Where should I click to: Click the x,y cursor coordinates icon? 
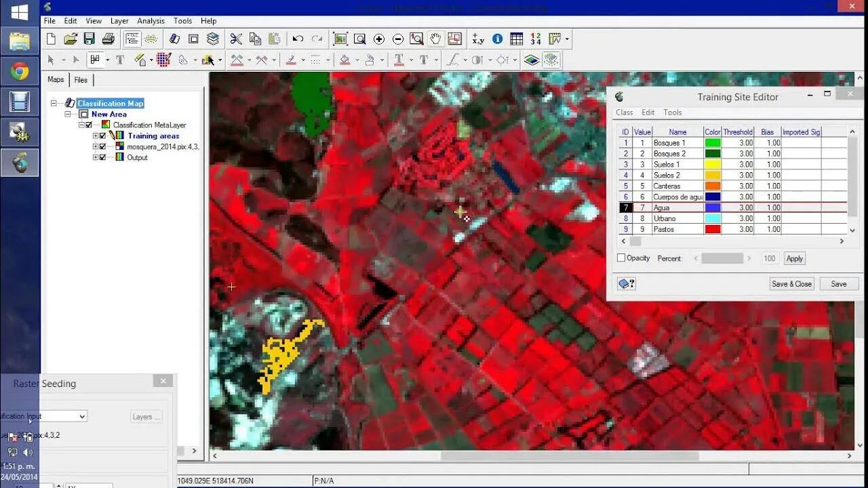pyautogui.click(x=478, y=39)
